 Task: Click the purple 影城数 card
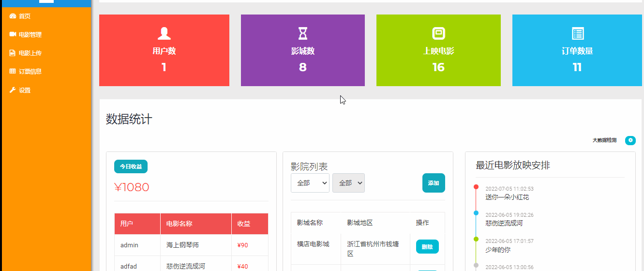coord(303,50)
